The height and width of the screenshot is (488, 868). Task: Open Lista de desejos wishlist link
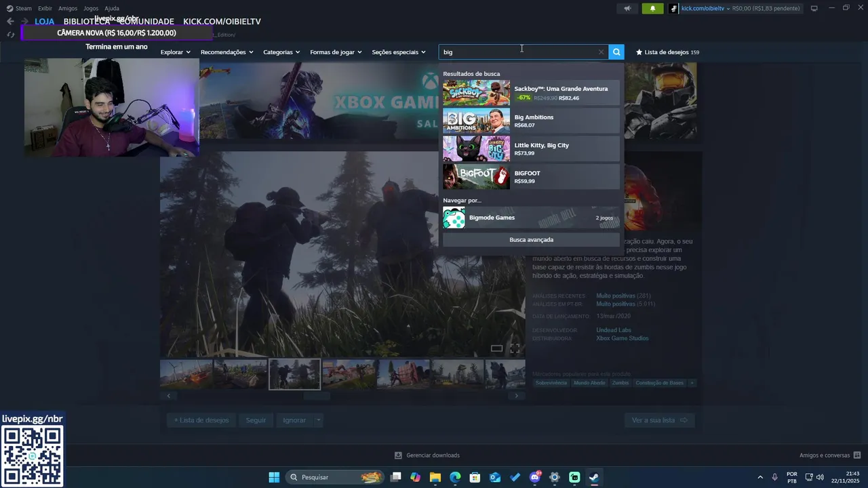[x=667, y=52]
